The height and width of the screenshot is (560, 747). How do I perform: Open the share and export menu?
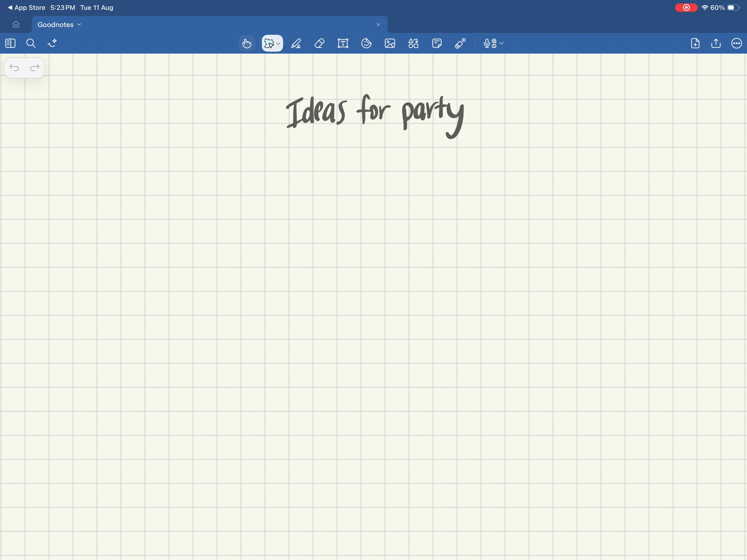tap(716, 43)
